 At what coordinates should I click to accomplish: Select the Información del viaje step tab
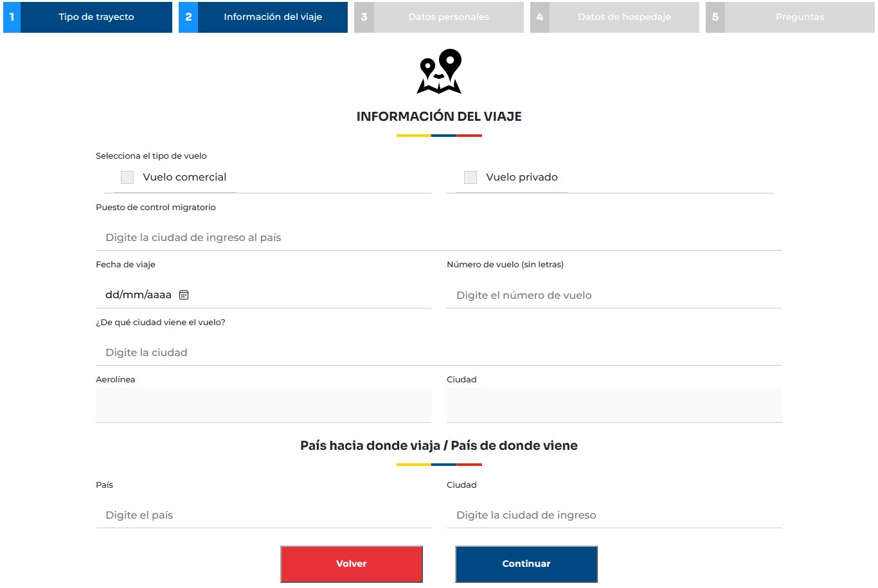coord(263,17)
